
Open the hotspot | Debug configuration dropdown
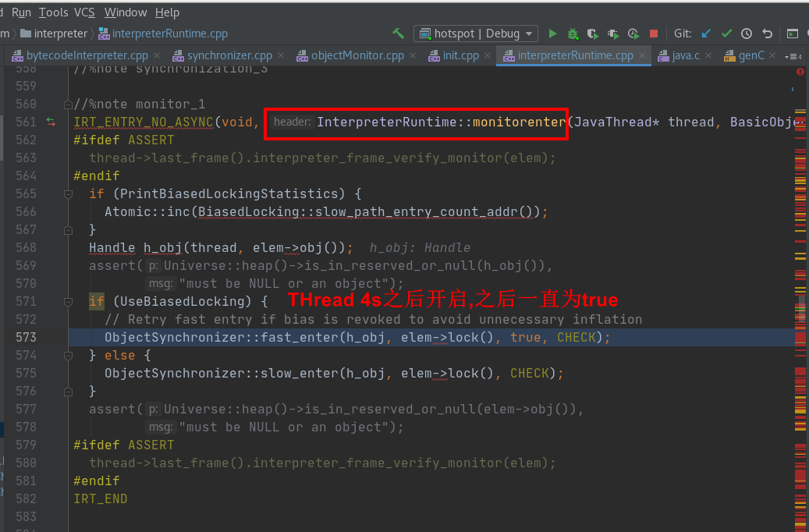click(476, 34)
